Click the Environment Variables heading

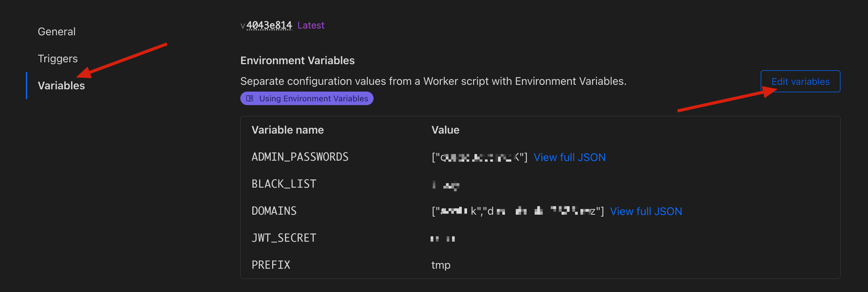tap(297, 60)
